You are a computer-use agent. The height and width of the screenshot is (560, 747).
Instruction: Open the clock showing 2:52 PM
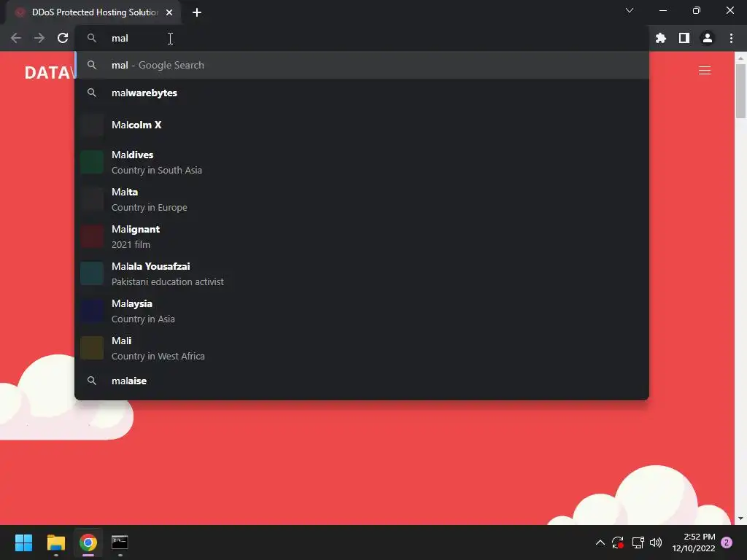[x=694, y=542]
